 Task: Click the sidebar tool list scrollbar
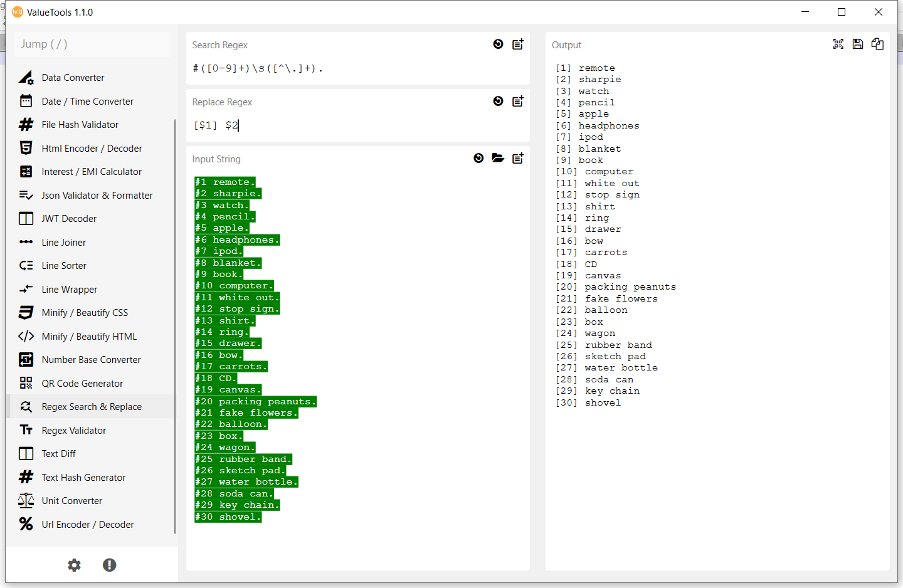click(x=175, y=326)
